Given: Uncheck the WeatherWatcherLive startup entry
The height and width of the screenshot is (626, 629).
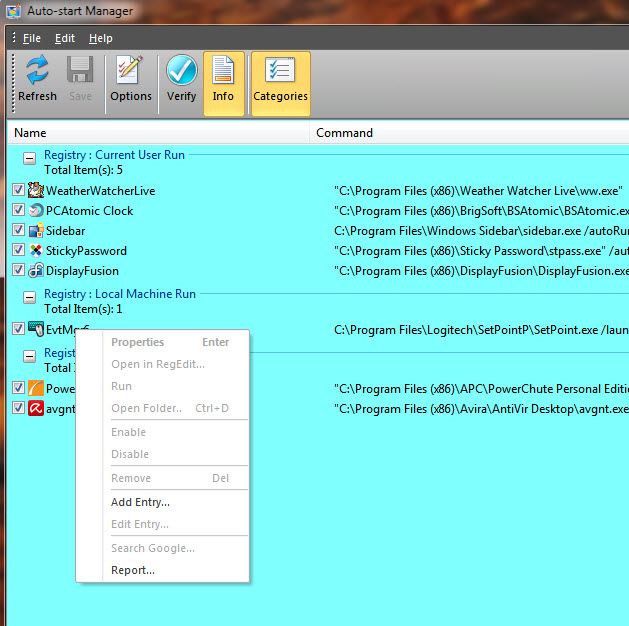Looking at the screenshot, I should (x=18, y=189).
